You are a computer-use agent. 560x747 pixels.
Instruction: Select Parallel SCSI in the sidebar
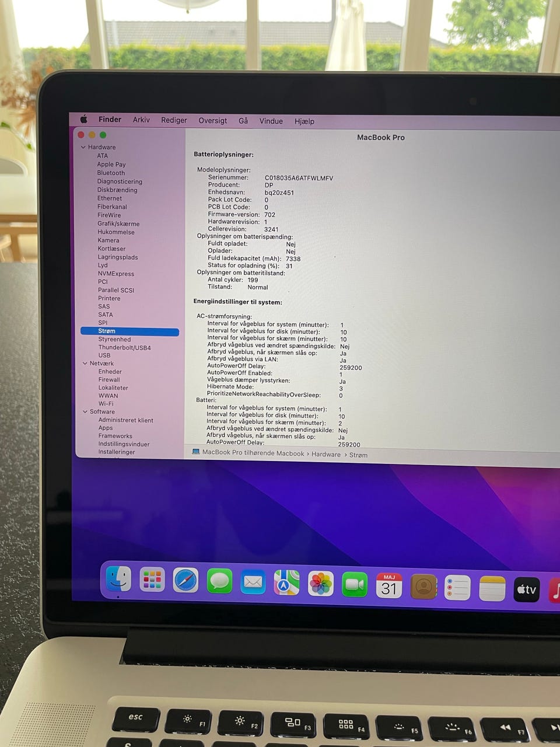coord(116,290)
